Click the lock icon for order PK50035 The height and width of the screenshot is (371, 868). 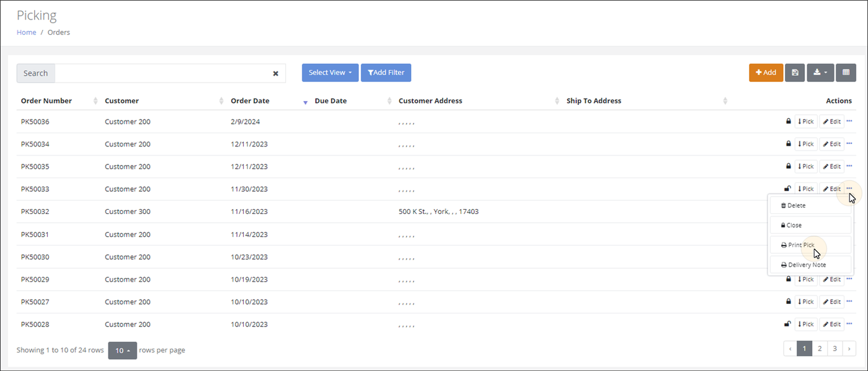pyautogui.click(x=789, y=166)
